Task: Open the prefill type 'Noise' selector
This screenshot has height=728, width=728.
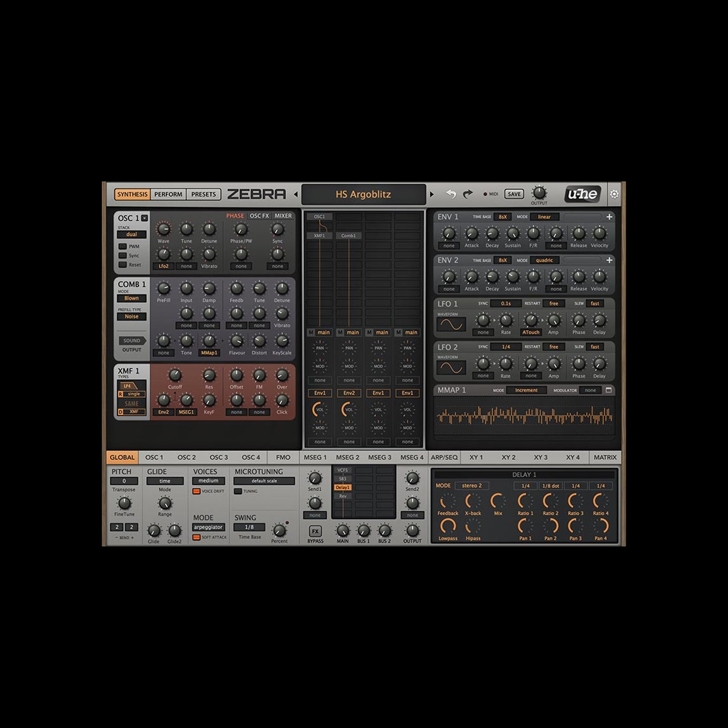Action: pyautogui.click(x=131, y=316)
